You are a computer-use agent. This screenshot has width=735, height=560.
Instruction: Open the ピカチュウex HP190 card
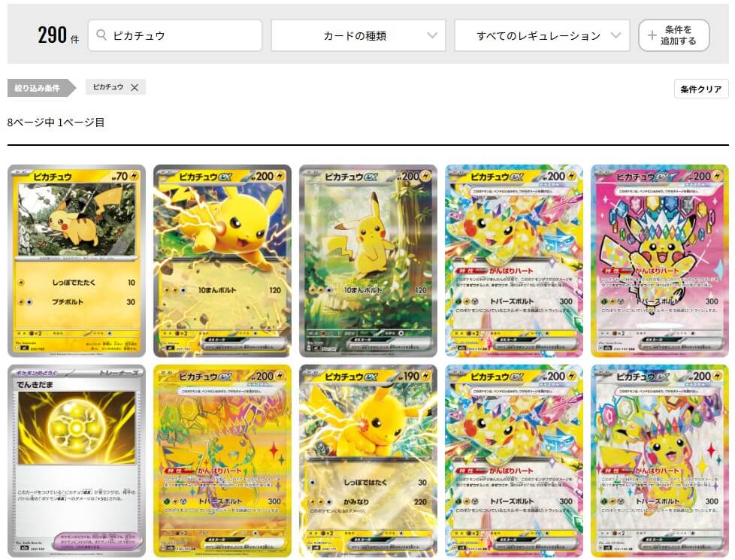(368, 461)
